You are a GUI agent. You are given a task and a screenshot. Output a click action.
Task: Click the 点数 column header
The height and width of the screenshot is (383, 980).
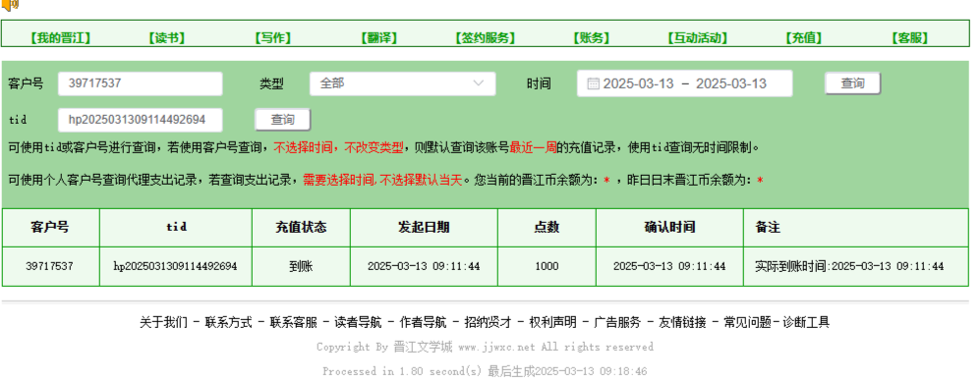tap(547, 228)
